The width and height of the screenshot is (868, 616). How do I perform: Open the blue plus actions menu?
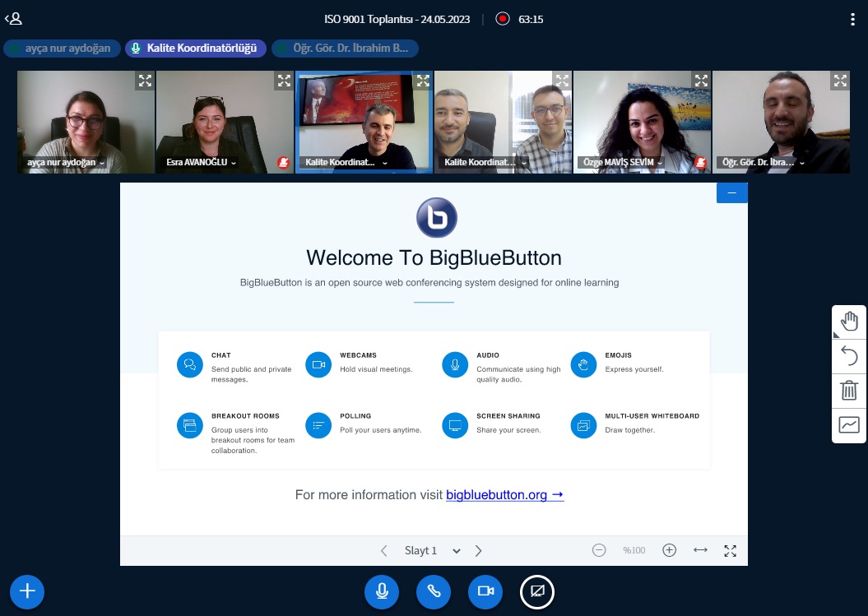click(27, 591)
